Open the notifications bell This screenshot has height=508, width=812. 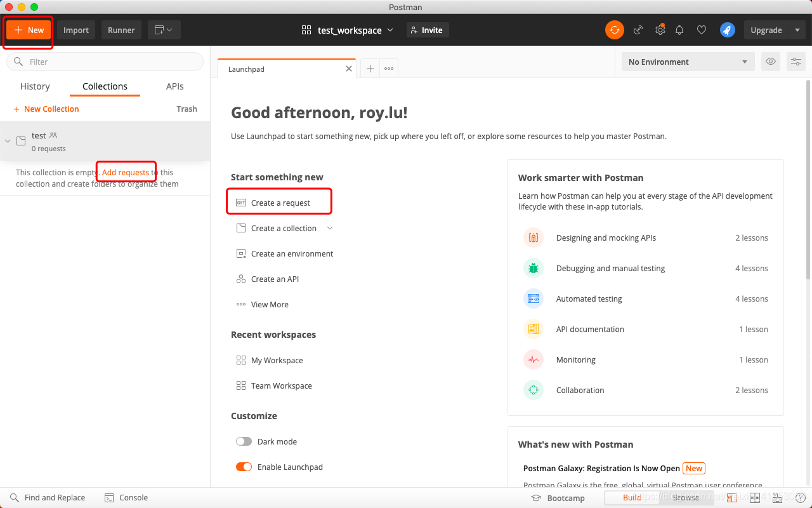point(679,30)
